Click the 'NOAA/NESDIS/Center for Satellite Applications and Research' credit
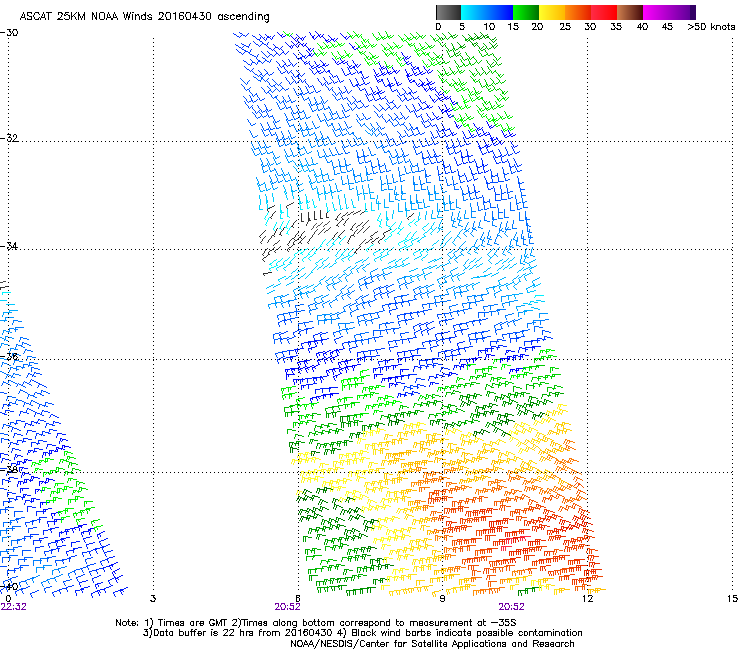740x650 pixels. pyautogui.click(x=432, y=644)
